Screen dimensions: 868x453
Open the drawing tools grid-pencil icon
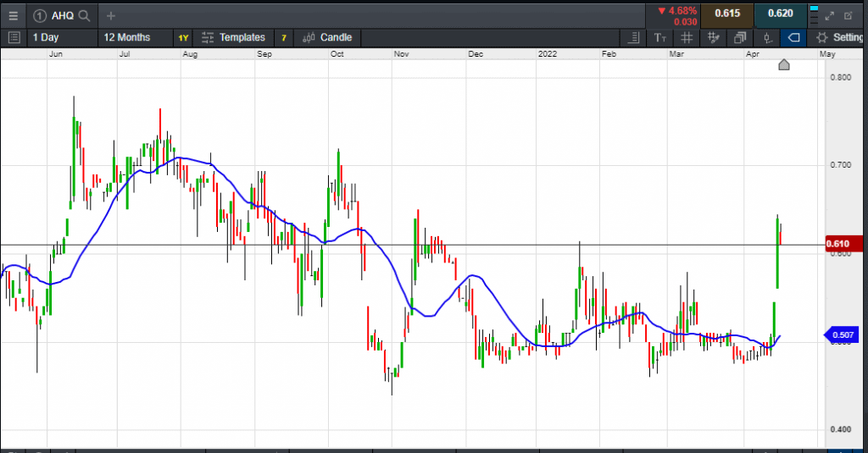pyautogui.click(x=714, y=37)
